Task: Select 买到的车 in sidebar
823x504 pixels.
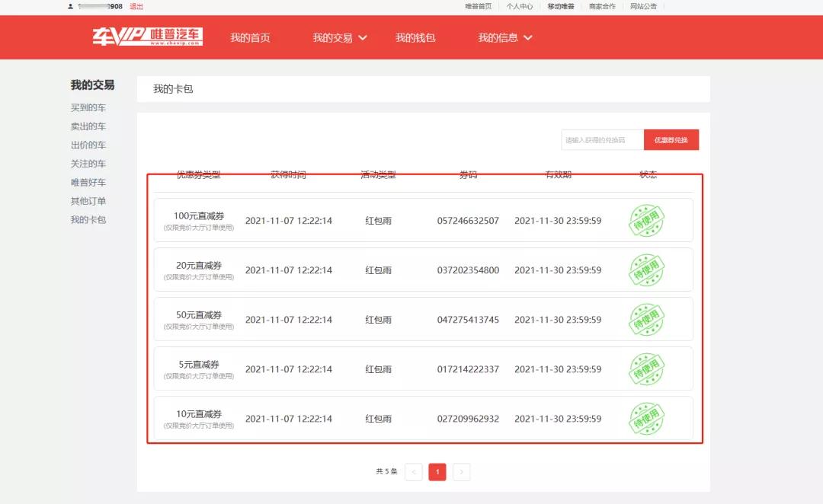Action: click(88, 107)
